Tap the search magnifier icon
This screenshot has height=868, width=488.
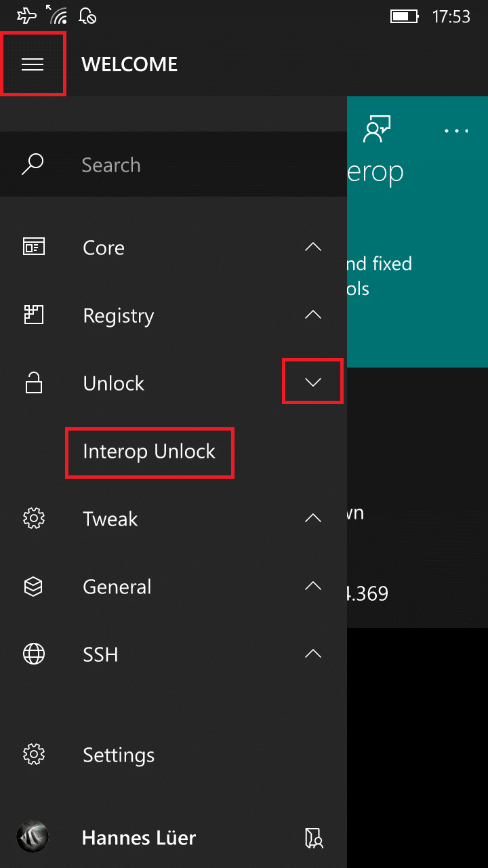33,165
